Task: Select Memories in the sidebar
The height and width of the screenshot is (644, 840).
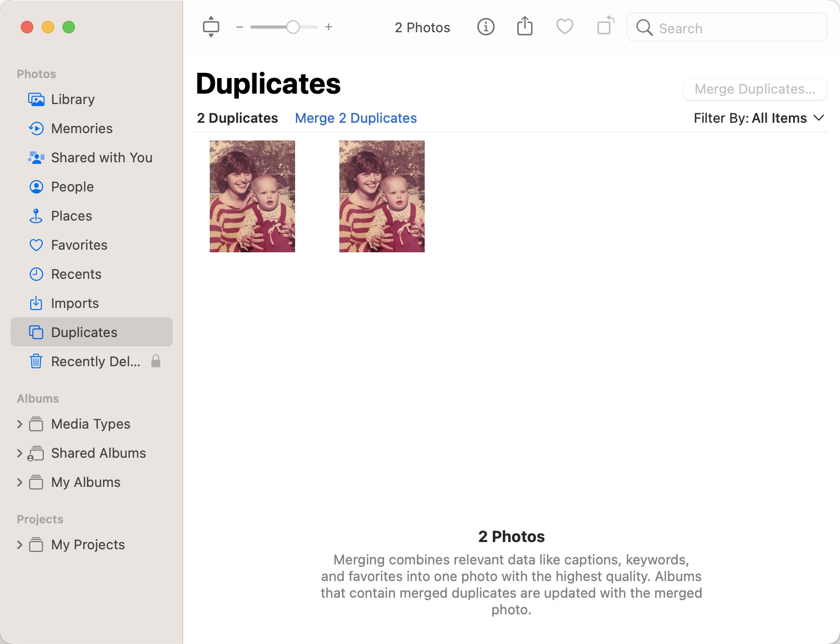Action: point(82,128)
